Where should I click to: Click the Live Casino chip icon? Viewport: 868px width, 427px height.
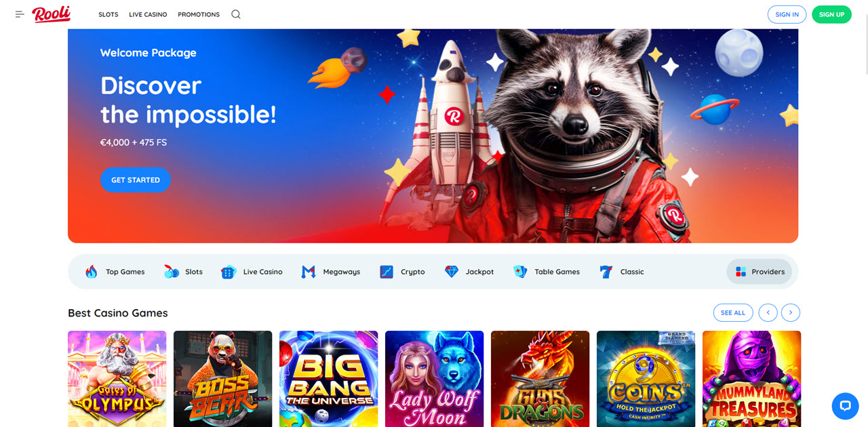[x=227, y=271]
